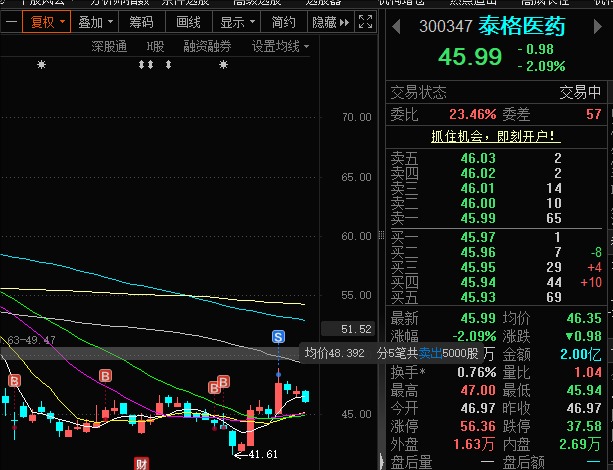Click the single up-down arrow marker
This screenshot has height=470, width=613.
click(168, 65)
